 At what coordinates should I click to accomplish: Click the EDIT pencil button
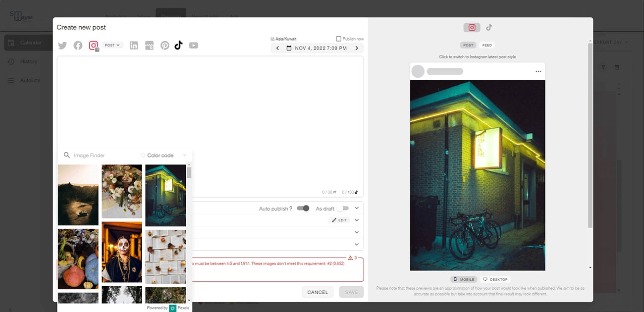tap(340, 220)
